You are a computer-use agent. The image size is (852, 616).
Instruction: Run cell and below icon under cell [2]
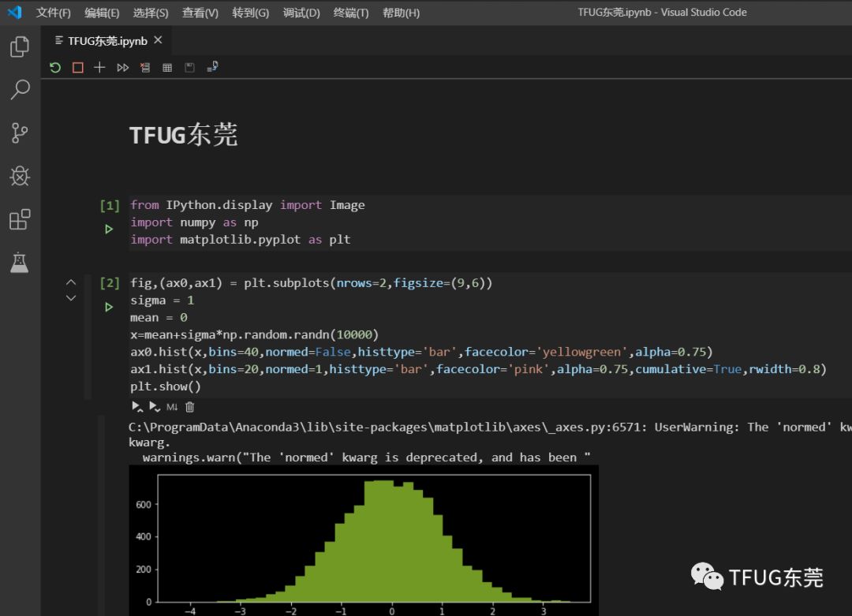155,406
